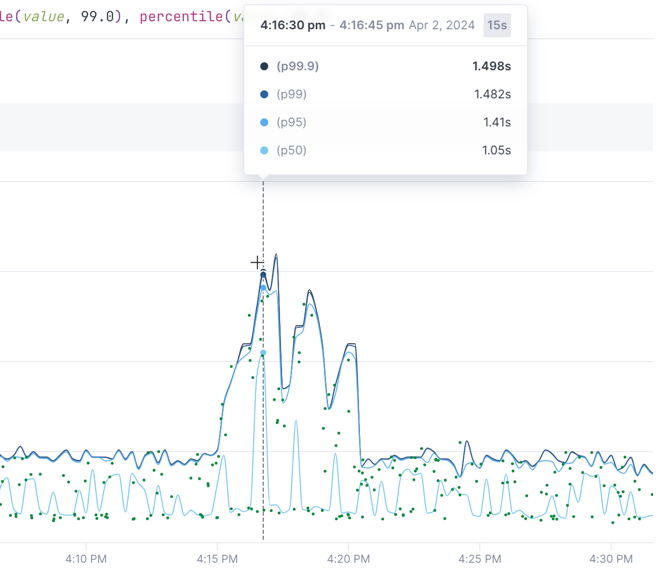Viewport: 656px width, 576px height.
Task: Click into the percentile query text field
Action: click(x=120, y=17)
